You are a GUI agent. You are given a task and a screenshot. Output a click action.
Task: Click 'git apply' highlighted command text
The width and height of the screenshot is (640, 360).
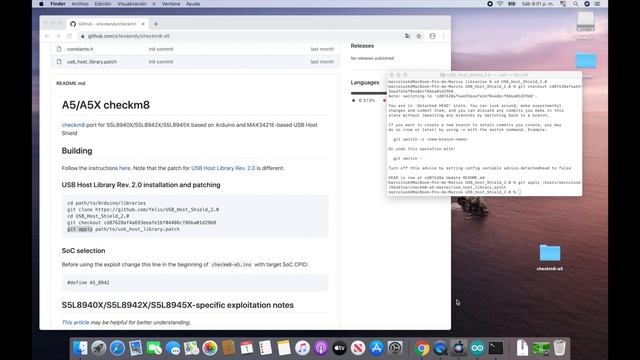click(x=80, y=229)
